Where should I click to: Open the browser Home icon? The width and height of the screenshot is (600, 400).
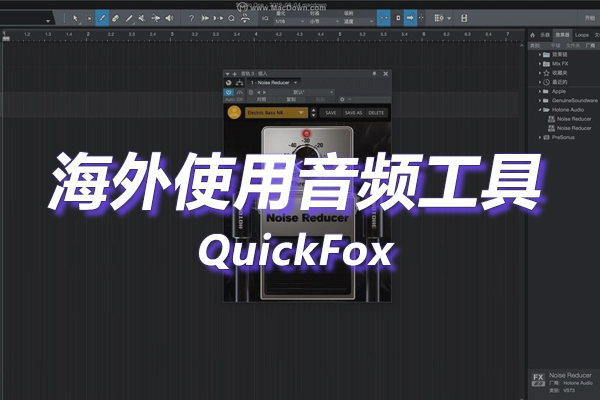[532, 35]
